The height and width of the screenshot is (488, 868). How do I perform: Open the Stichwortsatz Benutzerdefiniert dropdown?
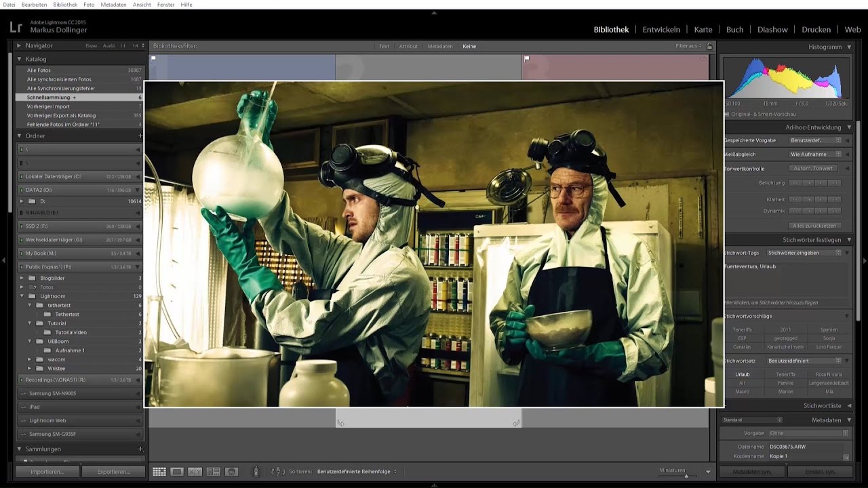(804, 361)
